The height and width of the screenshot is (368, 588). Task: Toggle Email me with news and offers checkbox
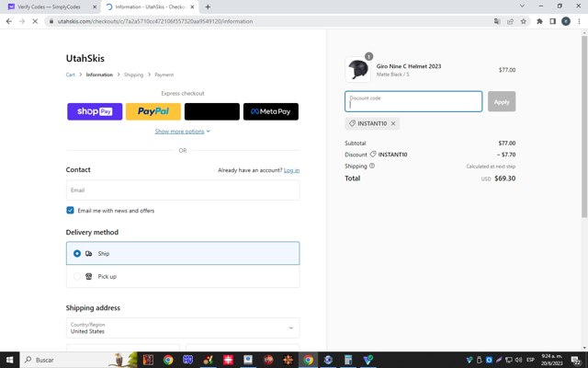coord(70,211)
